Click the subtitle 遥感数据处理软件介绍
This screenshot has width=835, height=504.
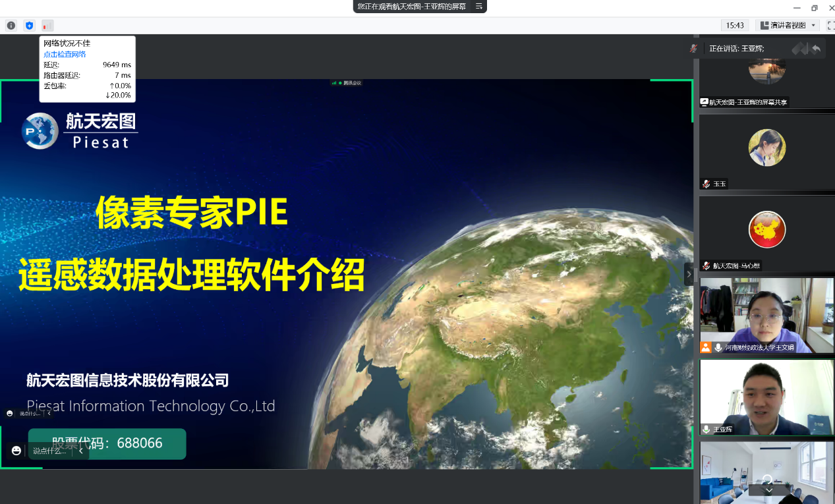click(x=191, y=275)
